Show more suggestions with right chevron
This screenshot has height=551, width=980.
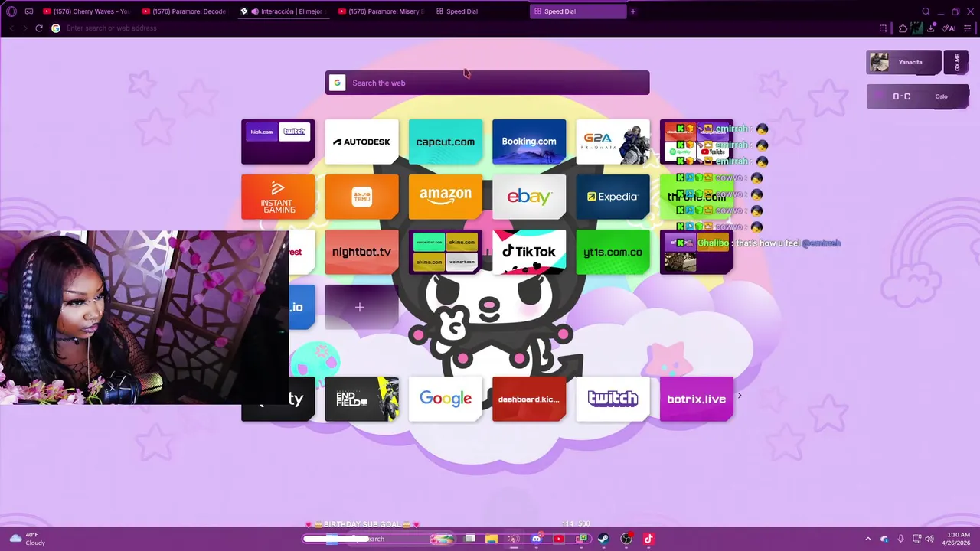pos(739,396)
